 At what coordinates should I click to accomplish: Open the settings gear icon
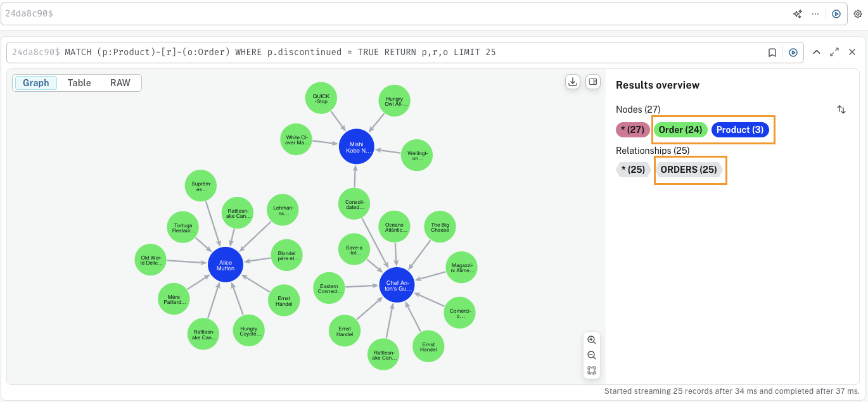pyautogui.click(x=858, y=13)
